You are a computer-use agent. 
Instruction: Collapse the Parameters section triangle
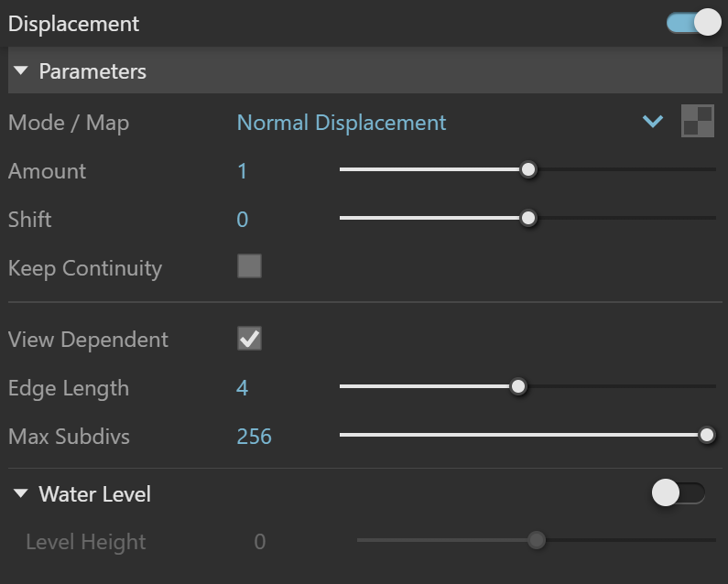click(21, 70)
